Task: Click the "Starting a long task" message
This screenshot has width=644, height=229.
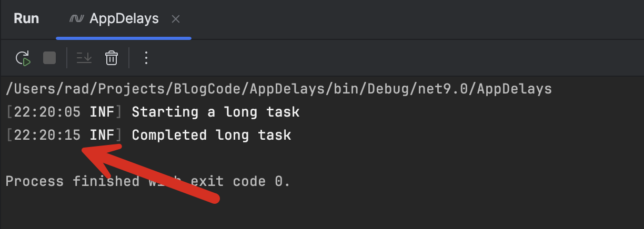Action: (215, 112)
